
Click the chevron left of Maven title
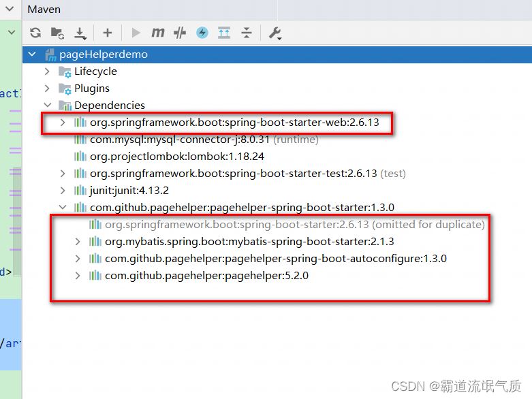click(x=10, y=8)
